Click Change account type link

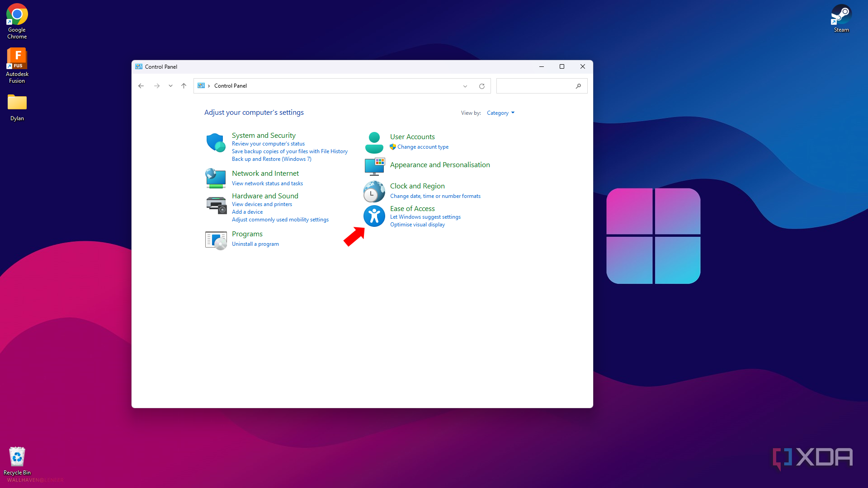(423, 147)
